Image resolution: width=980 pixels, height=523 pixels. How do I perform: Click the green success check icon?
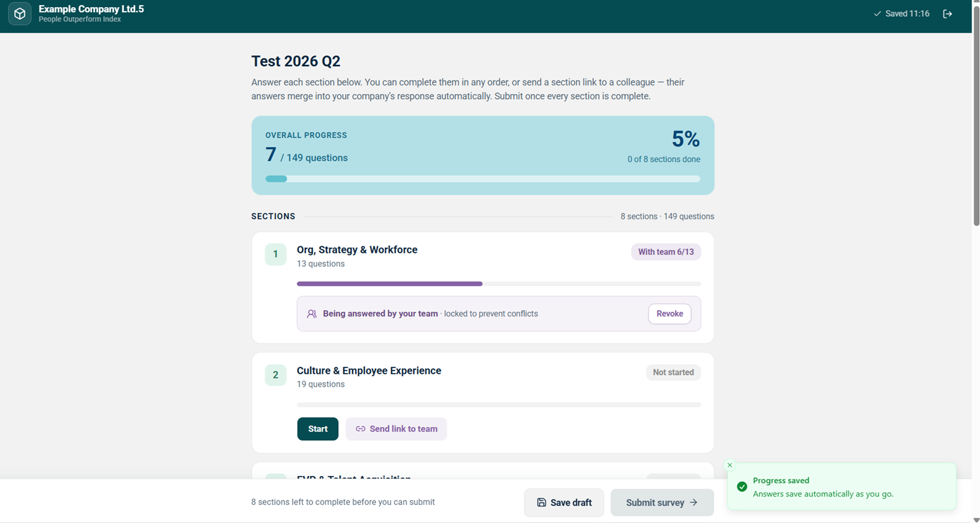742,486
